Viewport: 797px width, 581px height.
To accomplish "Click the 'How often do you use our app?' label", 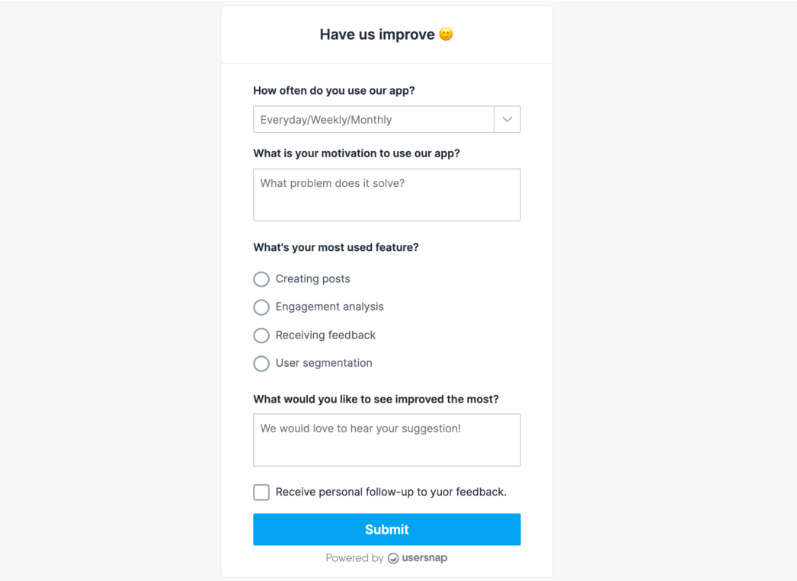I will click(334, 90).
